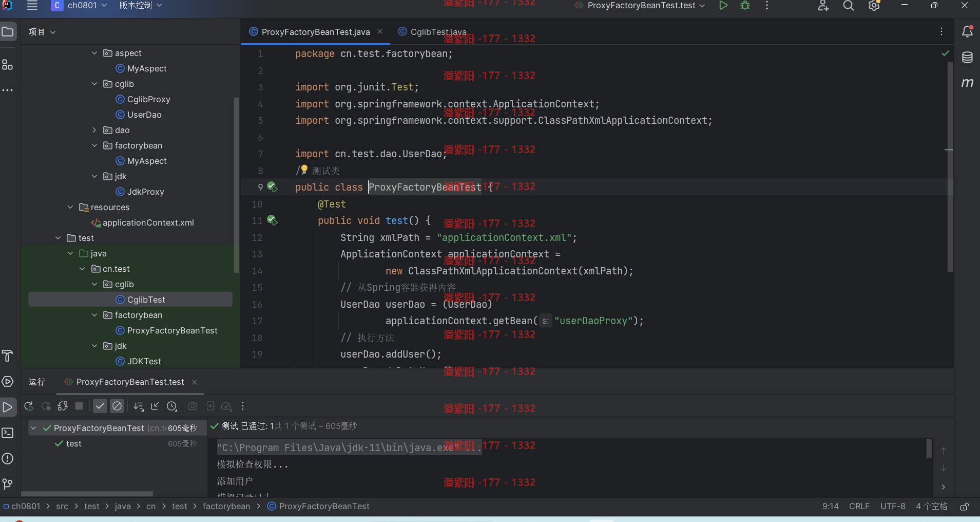The width and height of the screenshot is (980, 522).
Task: Collapse ProxyFactoryBeanTest results node
Action: tap(33, 428)
